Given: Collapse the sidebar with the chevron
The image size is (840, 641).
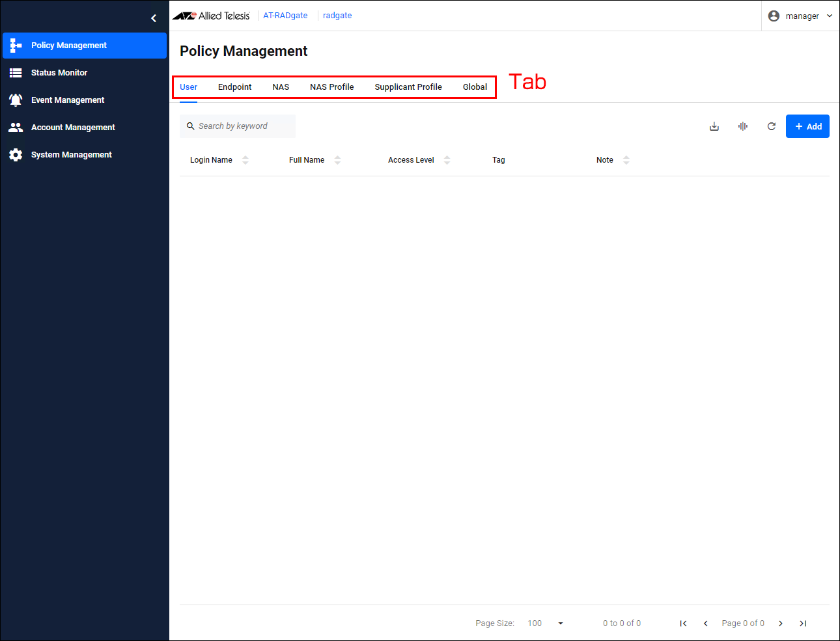Looking at the screenshot, I should [154, 18].
